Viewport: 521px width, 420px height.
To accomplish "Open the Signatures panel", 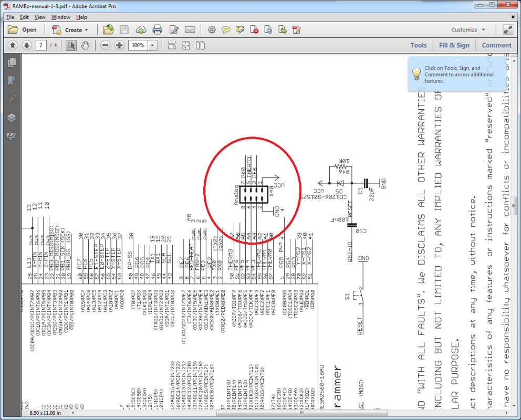I will pos(12,136).
